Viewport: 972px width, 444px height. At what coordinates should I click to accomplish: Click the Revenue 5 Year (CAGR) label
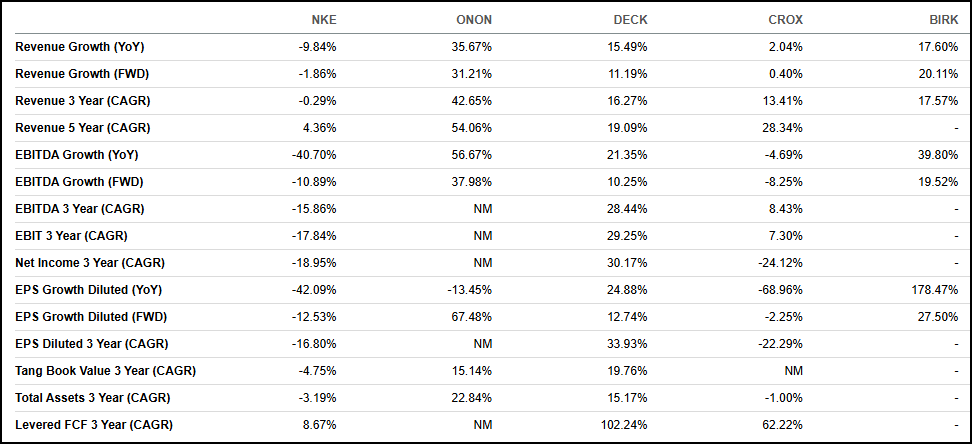(83, 128)
